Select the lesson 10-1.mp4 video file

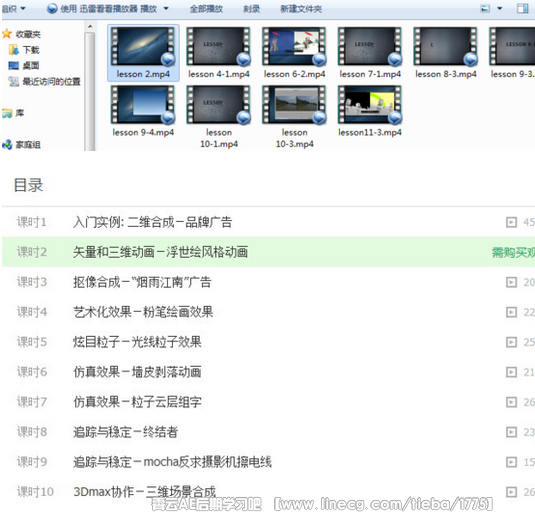[219, 117]
